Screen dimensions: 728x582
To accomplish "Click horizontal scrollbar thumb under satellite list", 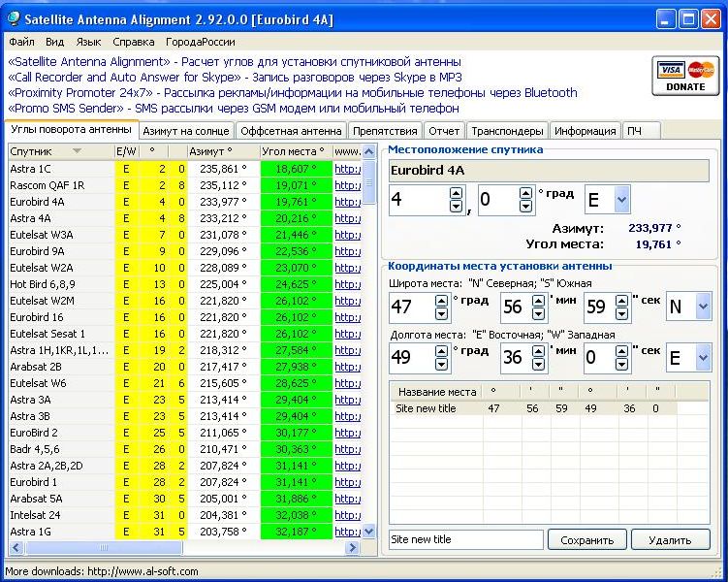I will 103,548.
